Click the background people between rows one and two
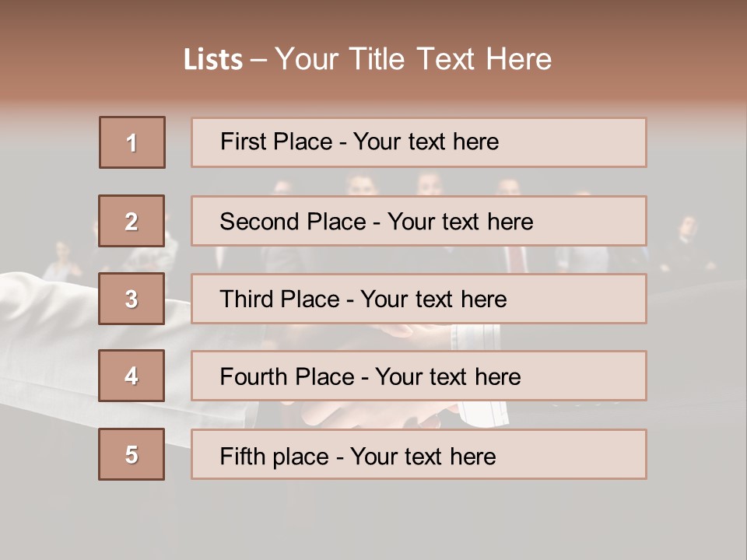Image resolution: width=747 pixels, height=560 pixels. point(389,182)
